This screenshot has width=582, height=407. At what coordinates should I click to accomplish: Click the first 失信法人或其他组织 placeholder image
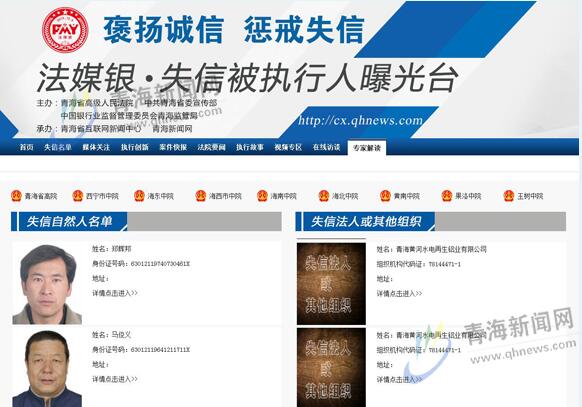tap(331, 284)
